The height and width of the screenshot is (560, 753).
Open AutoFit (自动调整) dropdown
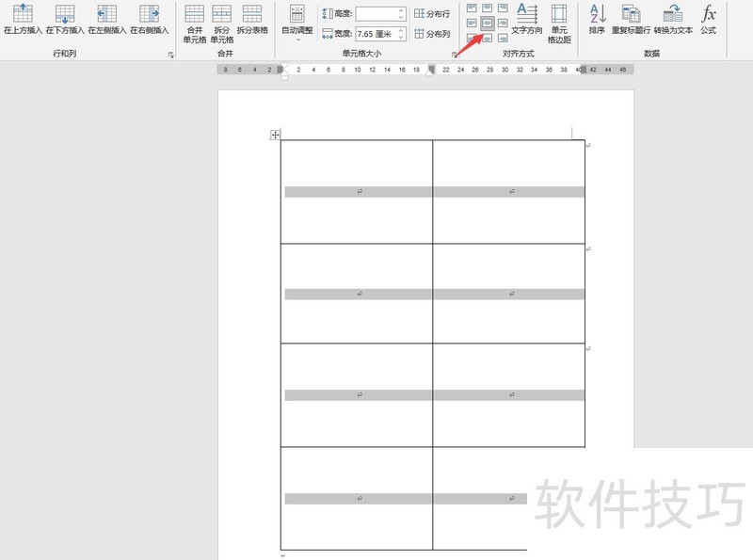[x=297, y=24]
